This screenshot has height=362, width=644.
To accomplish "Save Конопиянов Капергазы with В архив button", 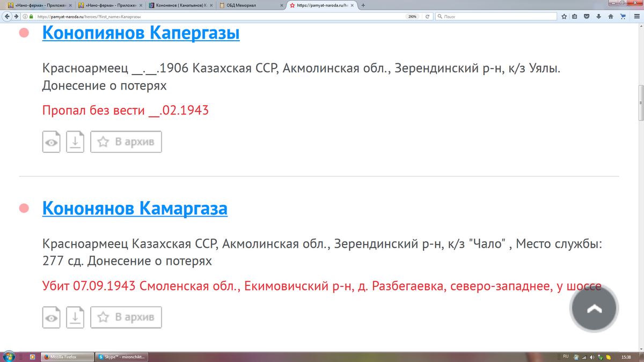I will point(126,142).
